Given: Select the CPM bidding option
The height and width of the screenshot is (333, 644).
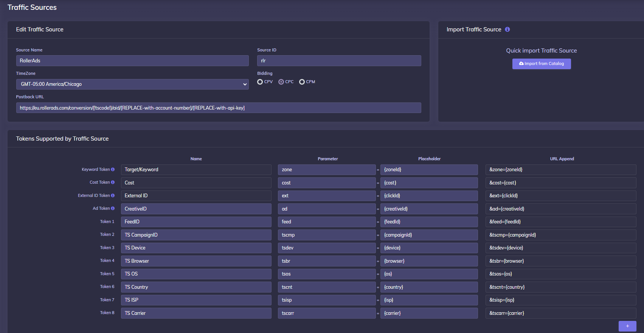Looking at the screenshot, I should click(x=302, y=82).
